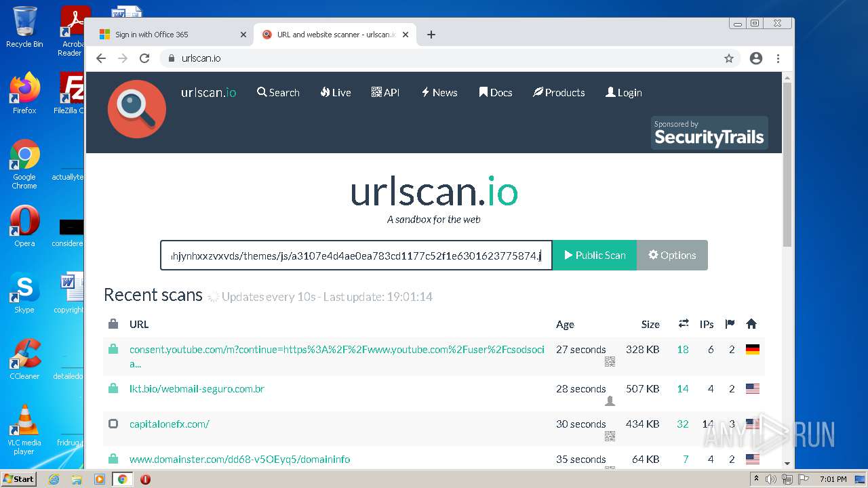This screenshot has width=868, height=488.
Task: Open the Search nav link
Action: pyautogui.click(x=278, y=92)
